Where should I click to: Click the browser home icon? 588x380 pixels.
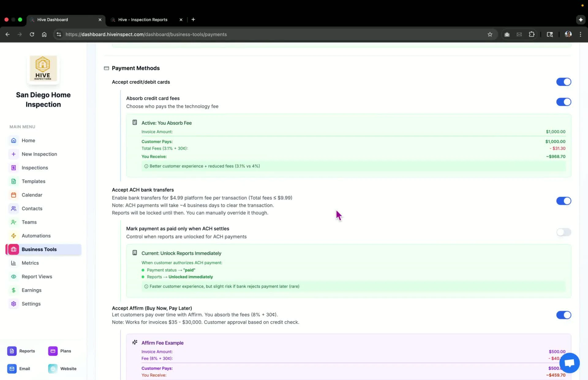44,34
